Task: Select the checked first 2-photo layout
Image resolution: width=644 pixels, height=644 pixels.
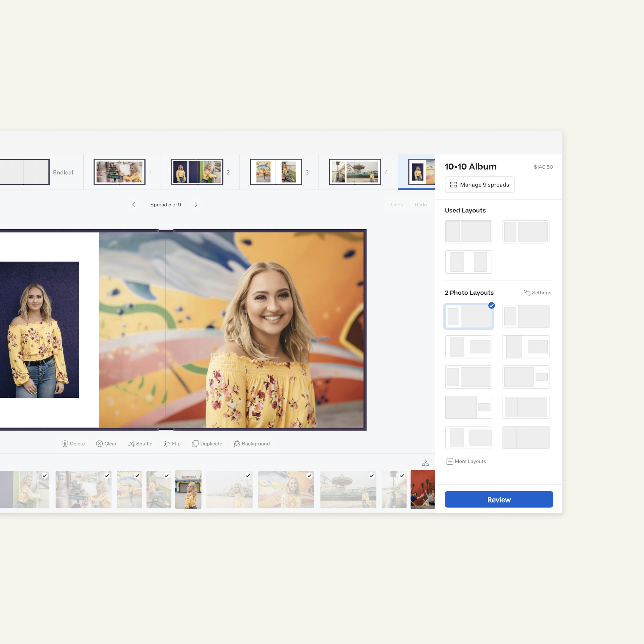Action: pyautogui.click(x=468, y=316)
